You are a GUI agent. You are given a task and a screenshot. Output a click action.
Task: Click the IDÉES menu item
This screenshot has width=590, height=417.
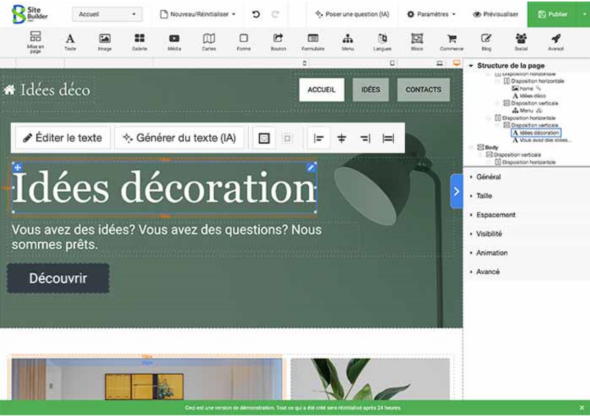pyautogui.click(x=371, y=90)
